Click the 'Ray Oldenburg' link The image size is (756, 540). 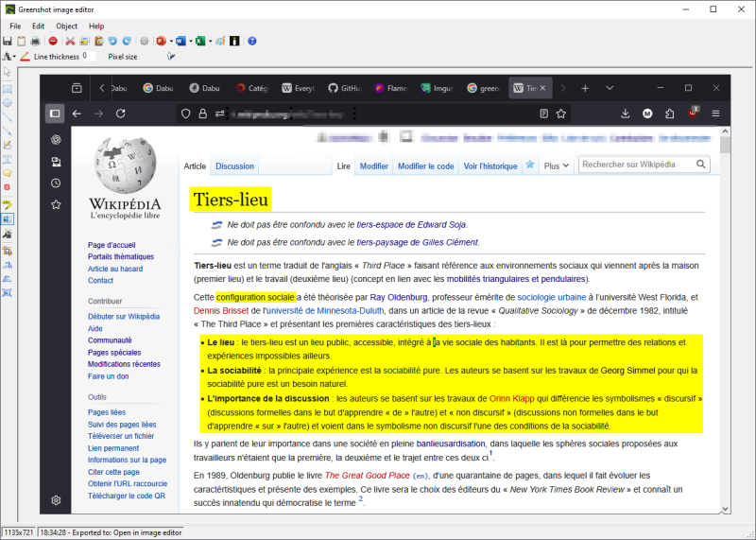point(398,297)
